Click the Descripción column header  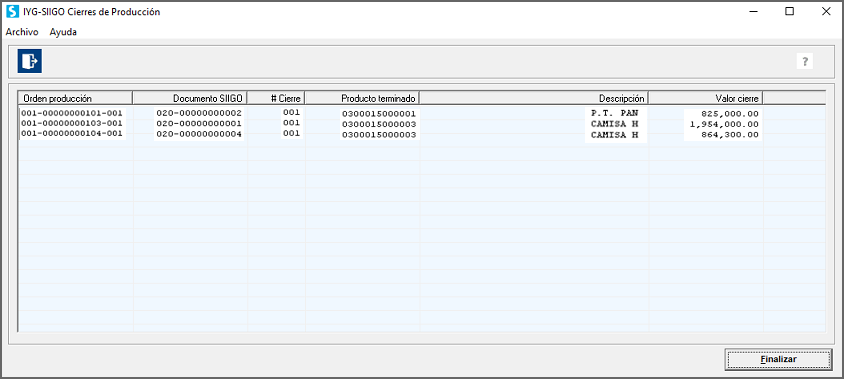point(534,98)
